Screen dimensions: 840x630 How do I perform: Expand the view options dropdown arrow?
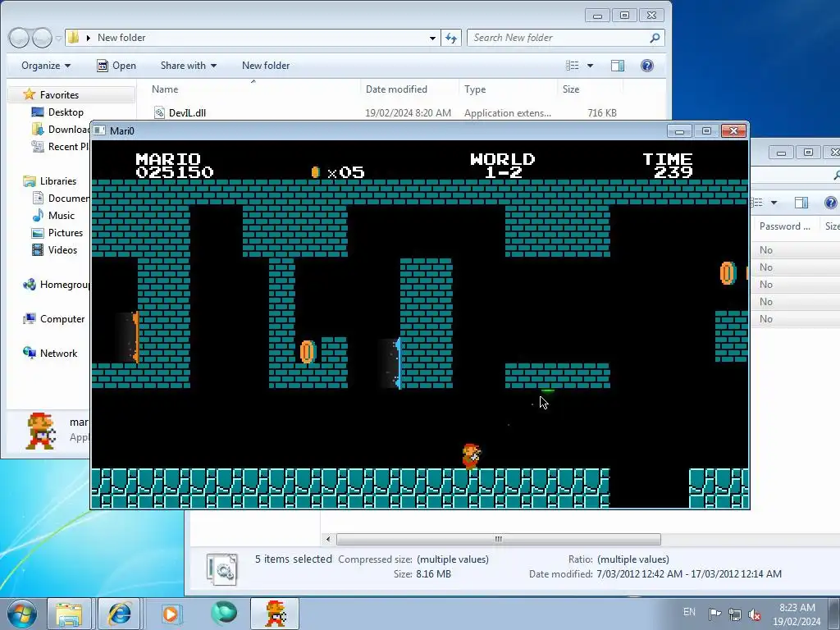[591, 66]
